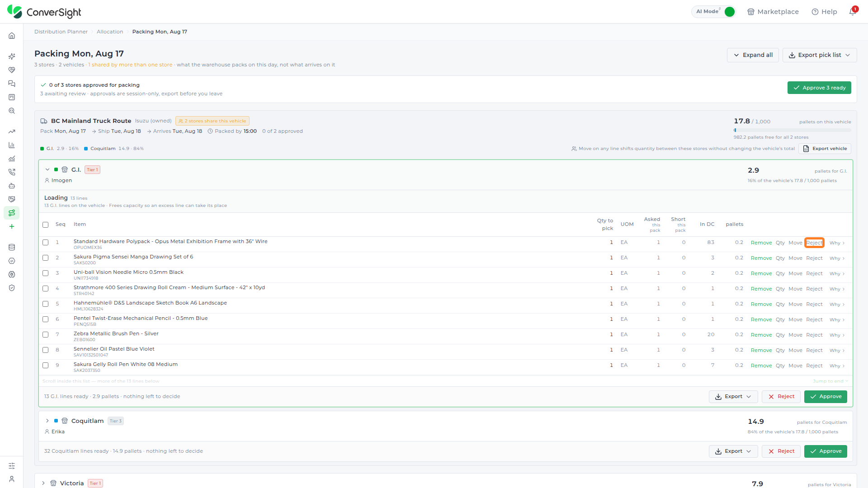Open the phone call sidebar icon

click(x=12, y=172)
